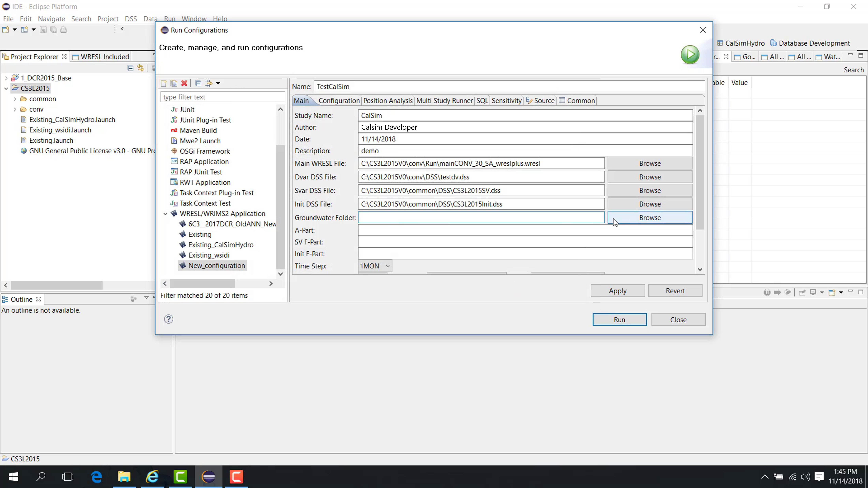Collapse all launch configuration tree items
868x488 pixels.
pos(198,83)
